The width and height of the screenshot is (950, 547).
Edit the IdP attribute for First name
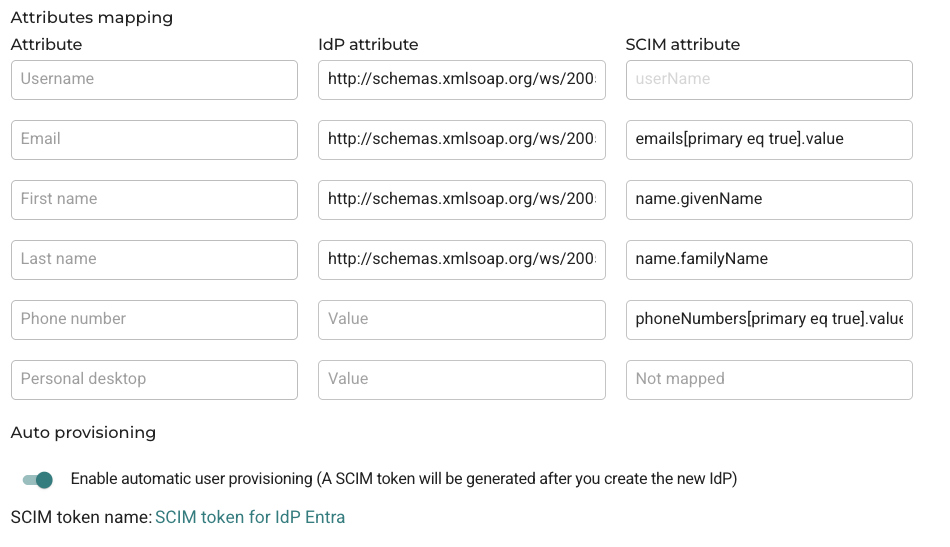pos(462,200)
